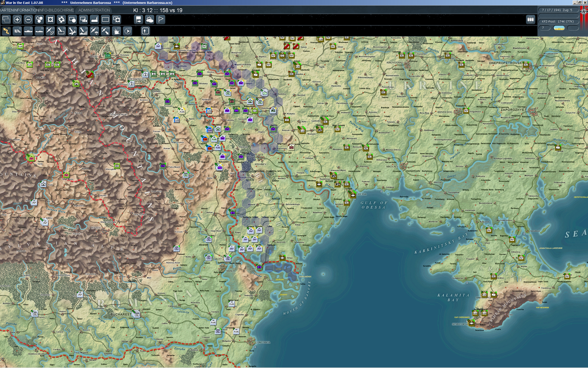Open the Karteninformation tab
The height and width of the screenshot is (368, 588).
pos(20,10)
